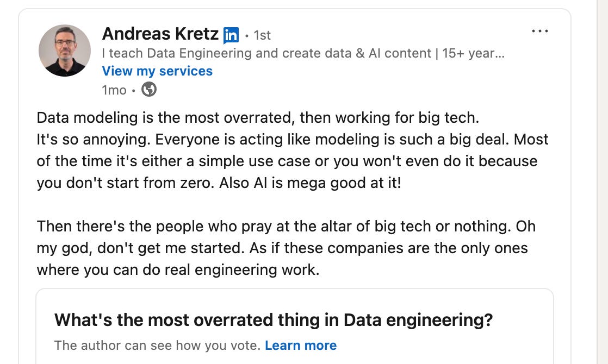Click the View my services link
Image resolution: width=608 pixels, height=364 pixels.
click(157, 71)
